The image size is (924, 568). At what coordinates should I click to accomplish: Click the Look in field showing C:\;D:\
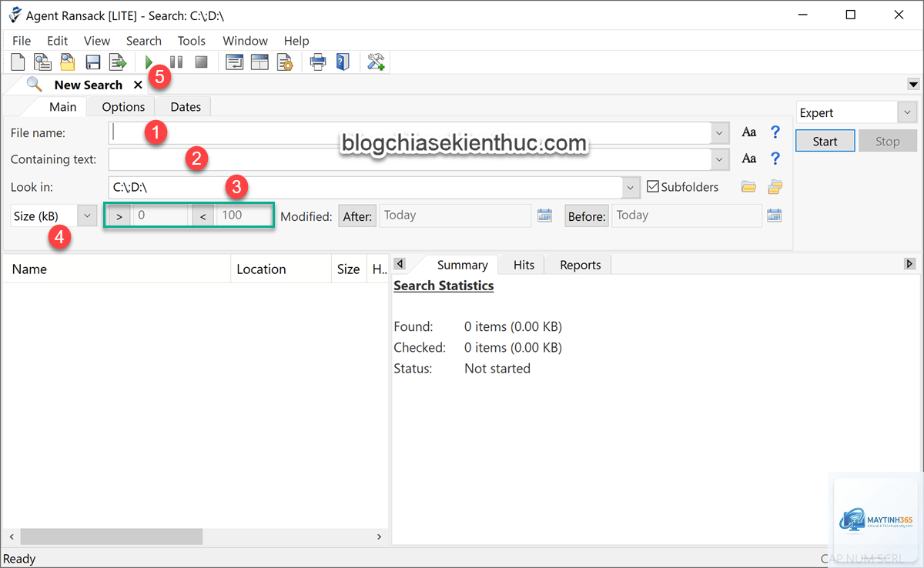pyautogui.click(x=366, y=187)
